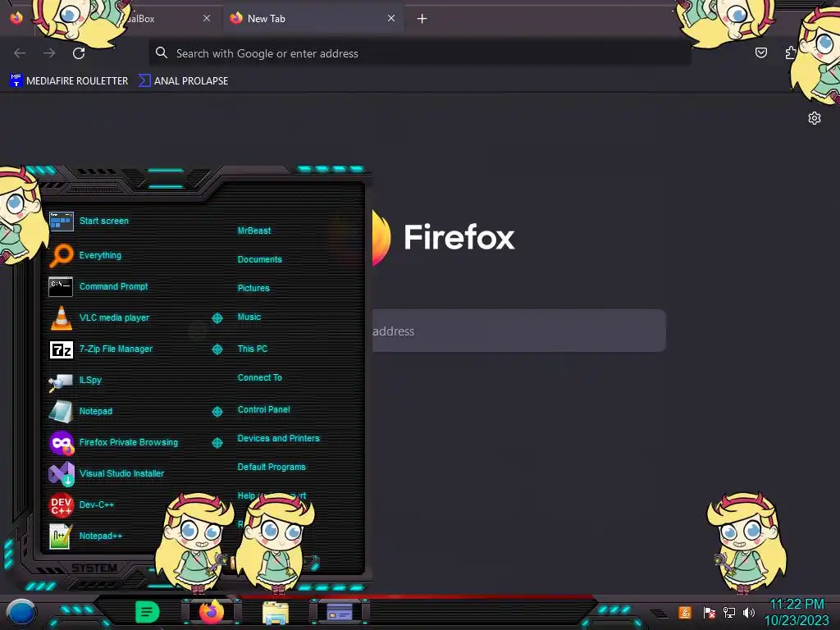The image size is (840, 630).
Task: Click the Start orb button
Action: click(21, 613)
